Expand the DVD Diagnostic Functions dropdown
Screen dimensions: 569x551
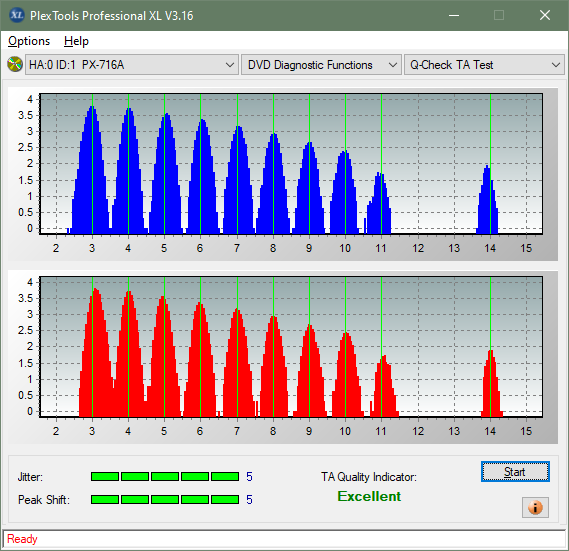point(321,65)
